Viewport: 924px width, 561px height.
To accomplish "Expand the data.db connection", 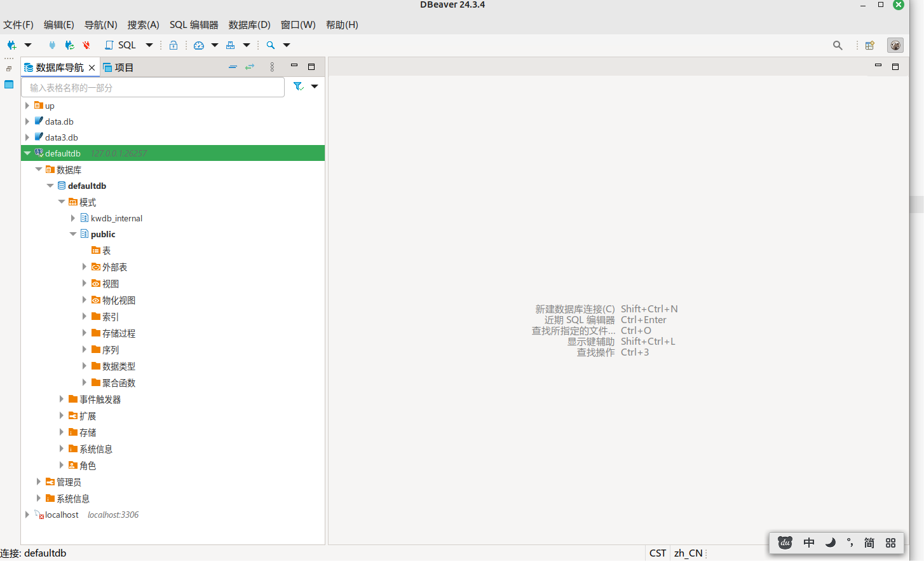I will point(27,121).
